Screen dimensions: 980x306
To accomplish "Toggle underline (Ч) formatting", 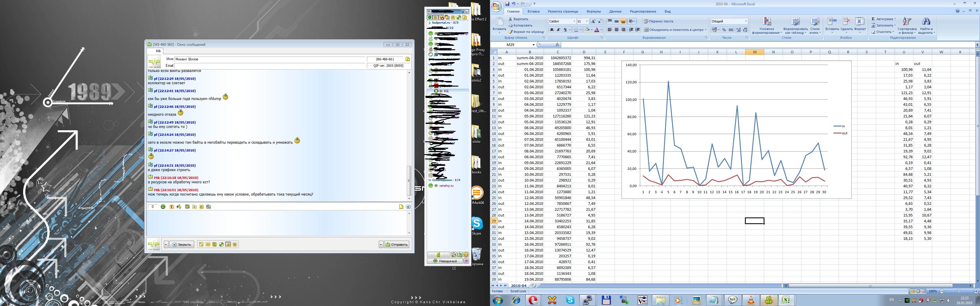I will click(565, 30).
